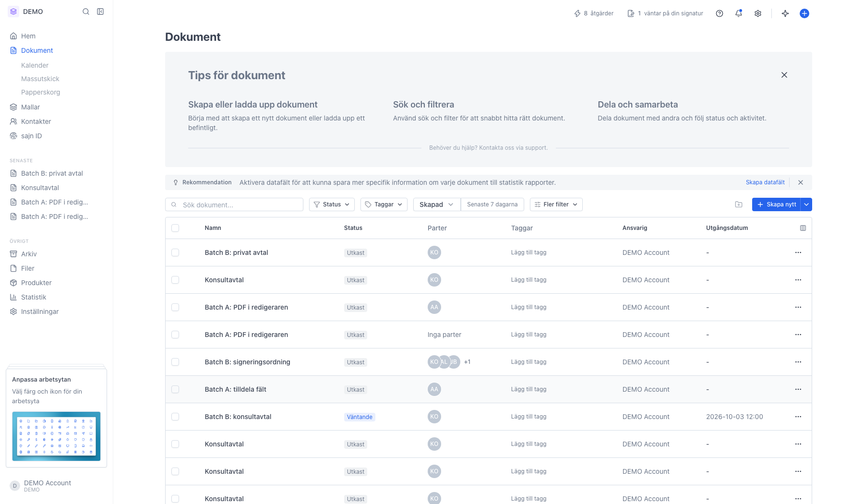
Task: Click the settings gear icon in top bar
Action: coord(758,13)
